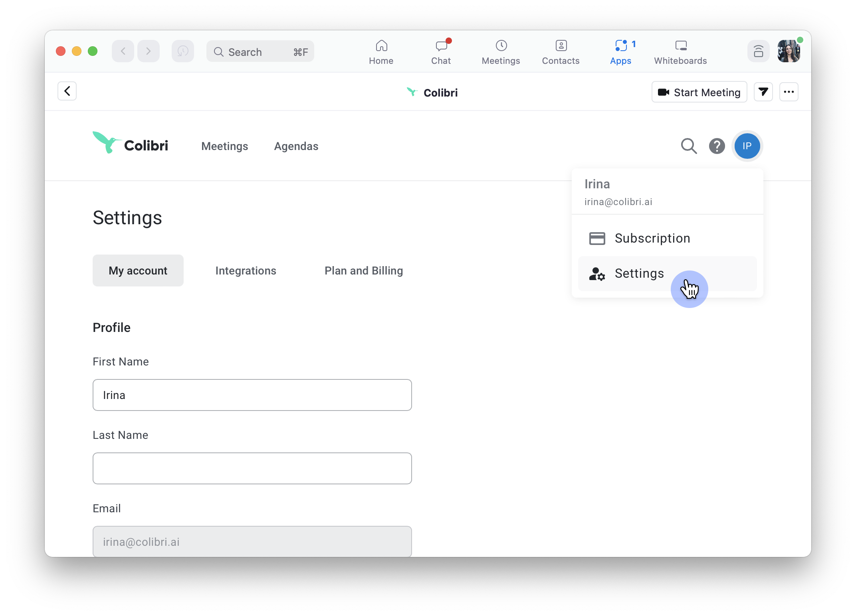This screenshot has height=616, width=856.
Task: Click the empty Last Name field
Action: point(252,468)
